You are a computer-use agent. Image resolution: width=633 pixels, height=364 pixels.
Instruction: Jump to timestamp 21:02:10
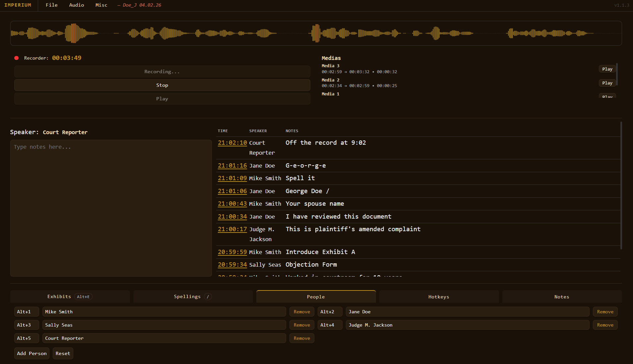[x=232, y=143]
